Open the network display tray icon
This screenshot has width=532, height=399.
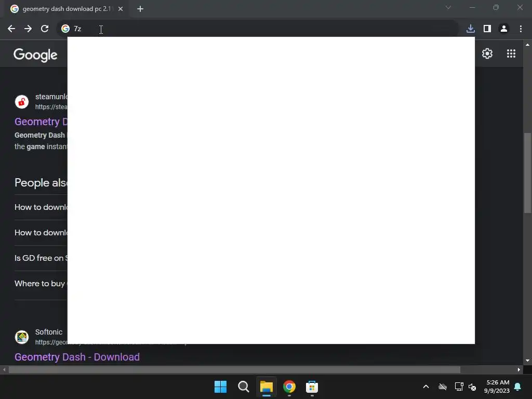click(459, 387)
